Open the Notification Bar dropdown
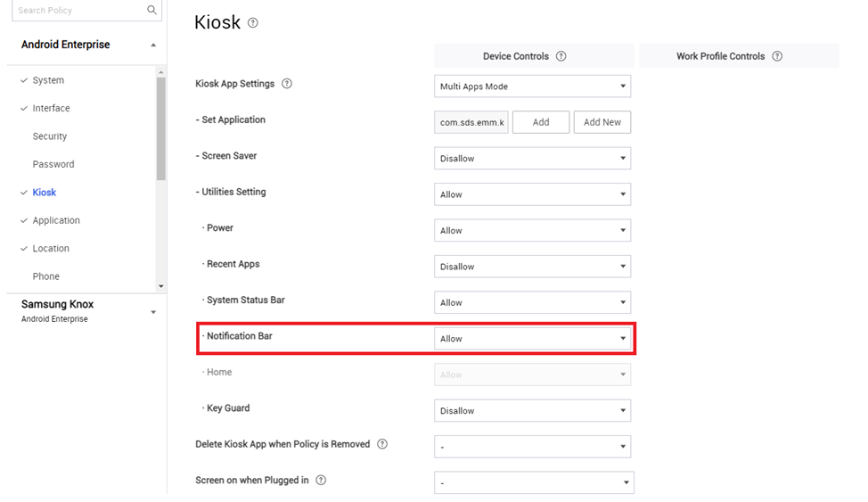Viewport: 868px width, 502px height. (x=532, y=339)
